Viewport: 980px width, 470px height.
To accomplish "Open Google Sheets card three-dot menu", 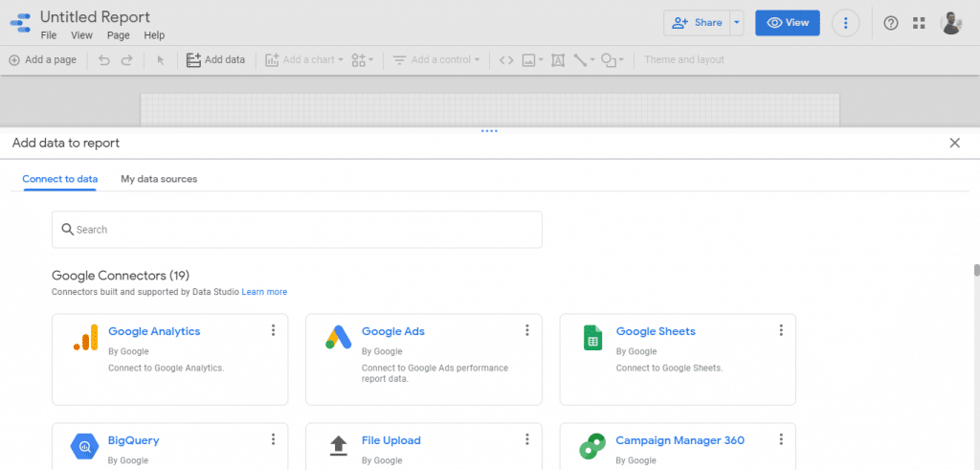I will coord(781,330).
